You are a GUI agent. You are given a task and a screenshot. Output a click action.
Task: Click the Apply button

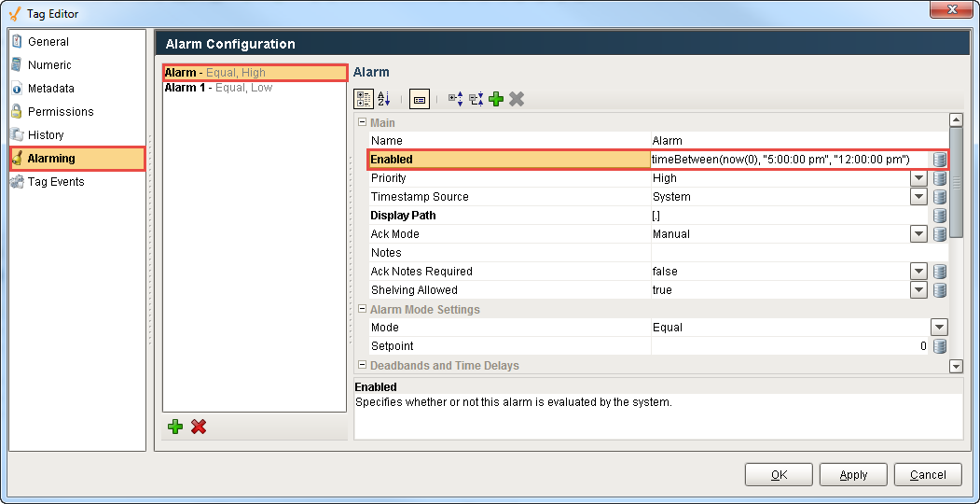pos(853,475)
